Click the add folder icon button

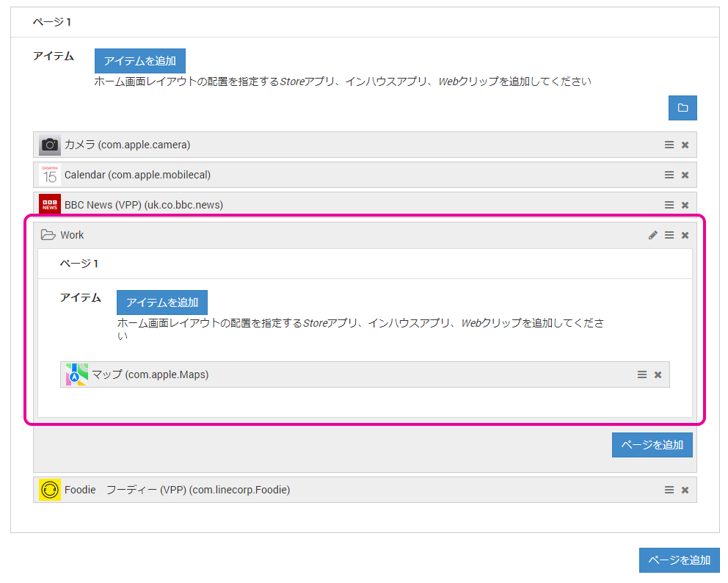[682, 108]
